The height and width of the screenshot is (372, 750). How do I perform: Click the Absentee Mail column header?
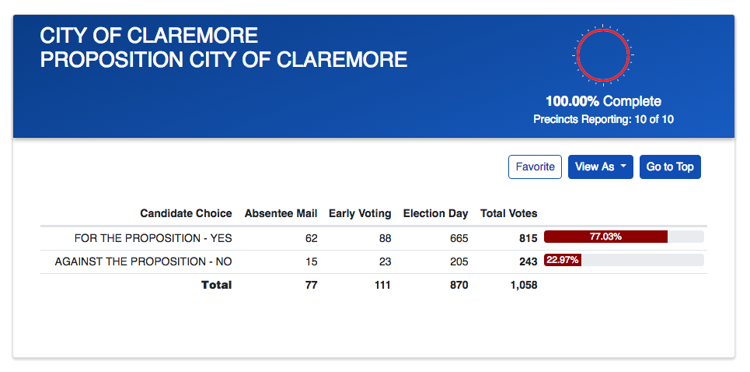pos(281,213)
